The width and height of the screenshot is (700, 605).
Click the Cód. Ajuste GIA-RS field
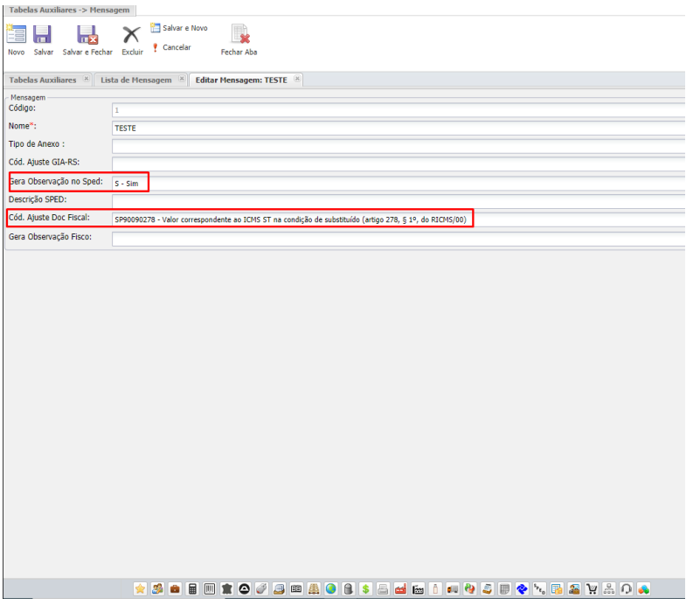coord(399,163)
